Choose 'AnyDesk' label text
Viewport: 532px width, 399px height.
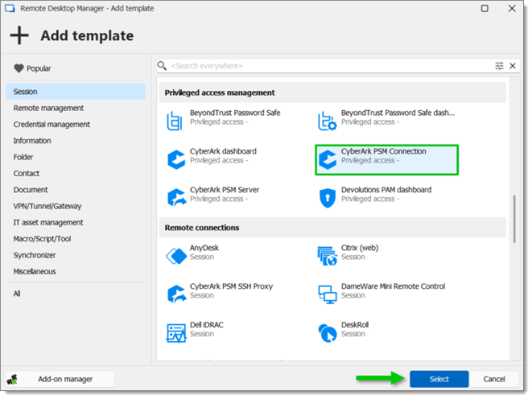204,248
